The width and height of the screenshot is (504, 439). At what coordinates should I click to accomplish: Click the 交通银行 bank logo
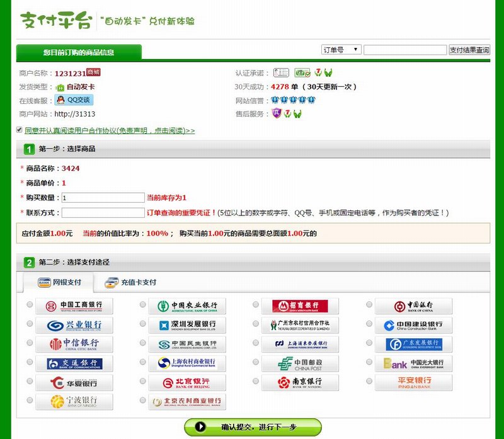point(74,363)
